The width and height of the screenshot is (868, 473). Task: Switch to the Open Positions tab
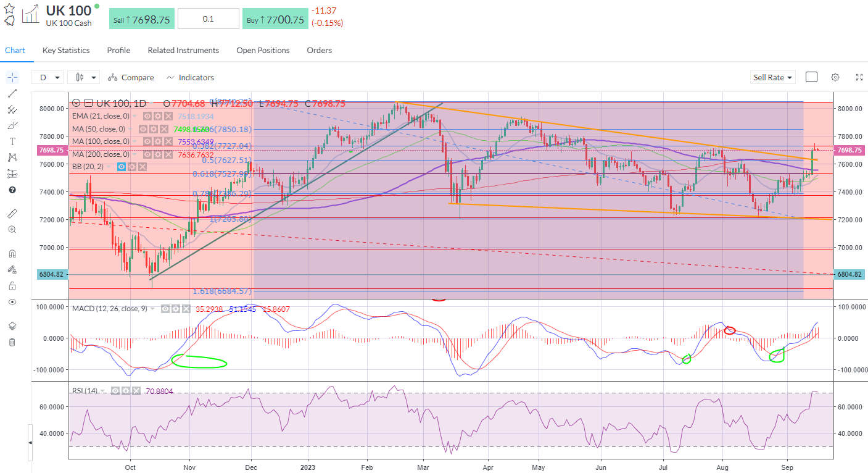pos(263,50)
